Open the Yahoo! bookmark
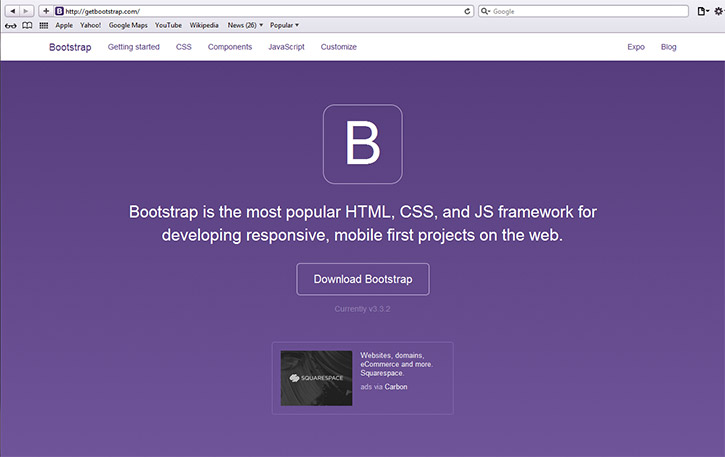Image resolution: width=725 pixels, height=457 pixels. tap(90, 25)
